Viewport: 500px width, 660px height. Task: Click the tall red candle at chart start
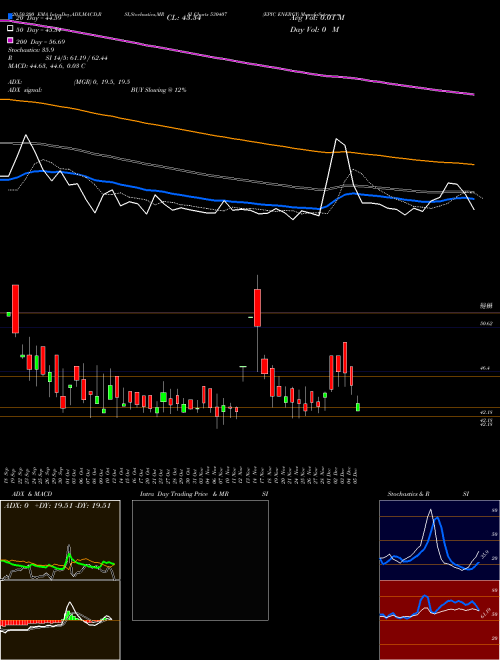pyautogui.click(x=15, y=309)
